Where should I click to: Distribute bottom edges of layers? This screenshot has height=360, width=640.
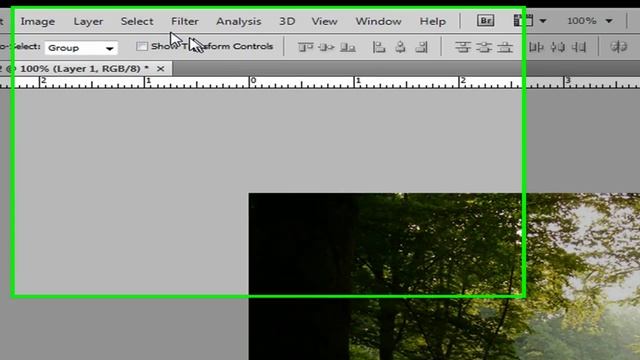tap(505, 47)
